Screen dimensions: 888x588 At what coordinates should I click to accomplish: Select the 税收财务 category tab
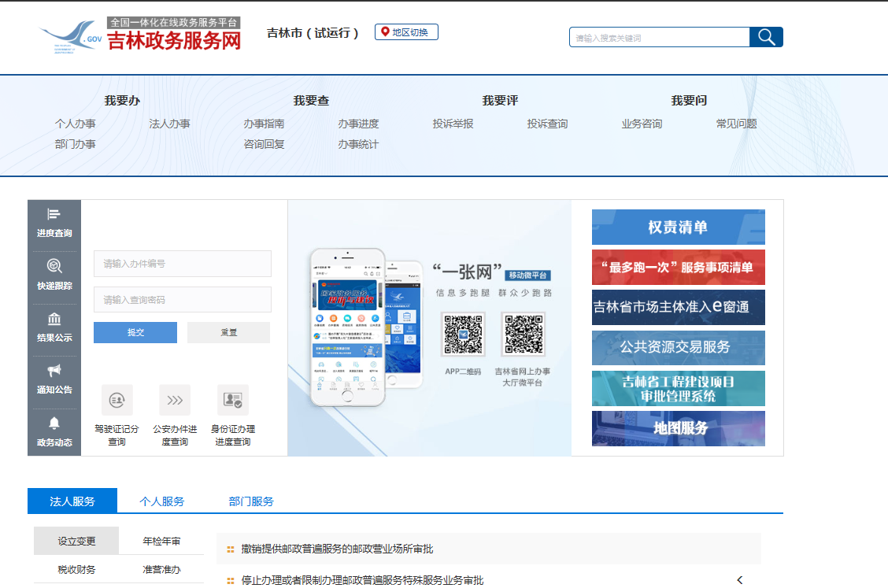[76, 569]
